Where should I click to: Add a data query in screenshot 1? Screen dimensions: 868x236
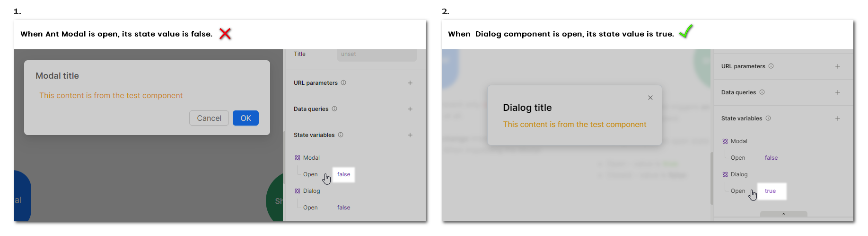[x=410, y=109]
